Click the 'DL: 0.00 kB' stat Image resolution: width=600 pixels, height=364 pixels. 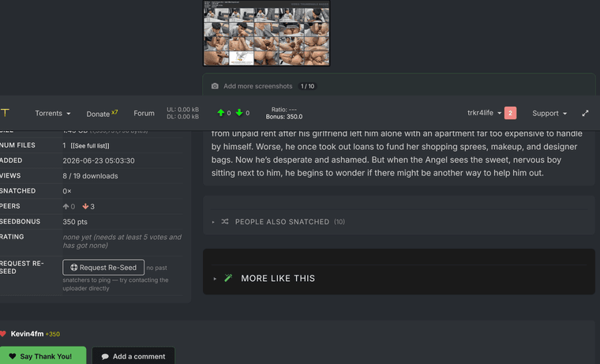pos(183,117)
